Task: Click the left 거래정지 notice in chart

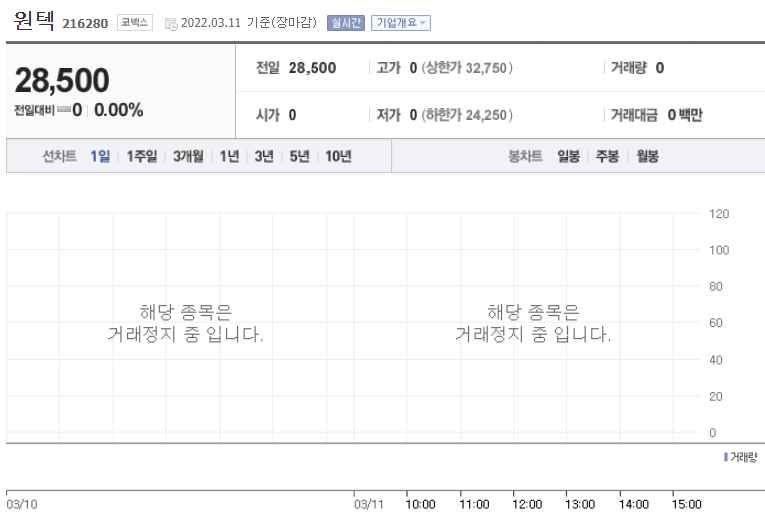Action: [x=185, y=323]
